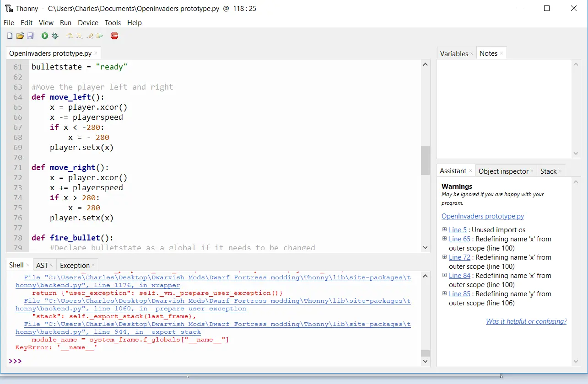Close the AST tab
Screen dimensions: 588x384
[51, 266]
